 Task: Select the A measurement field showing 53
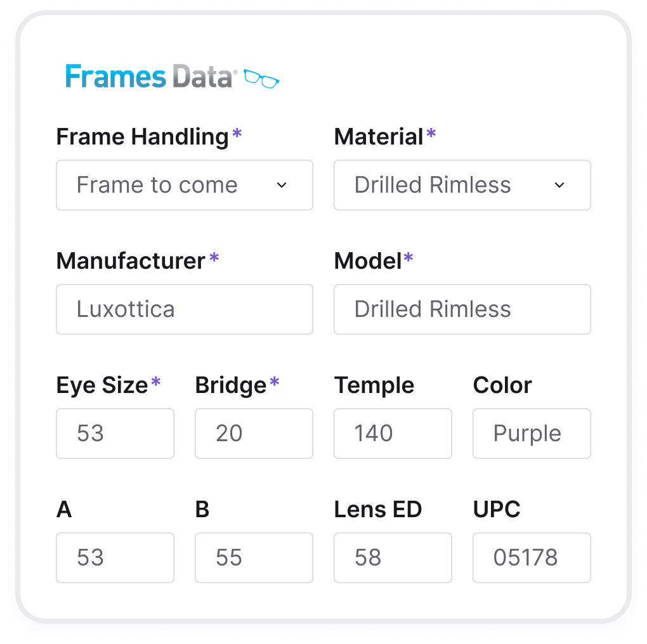coord(115,558)
